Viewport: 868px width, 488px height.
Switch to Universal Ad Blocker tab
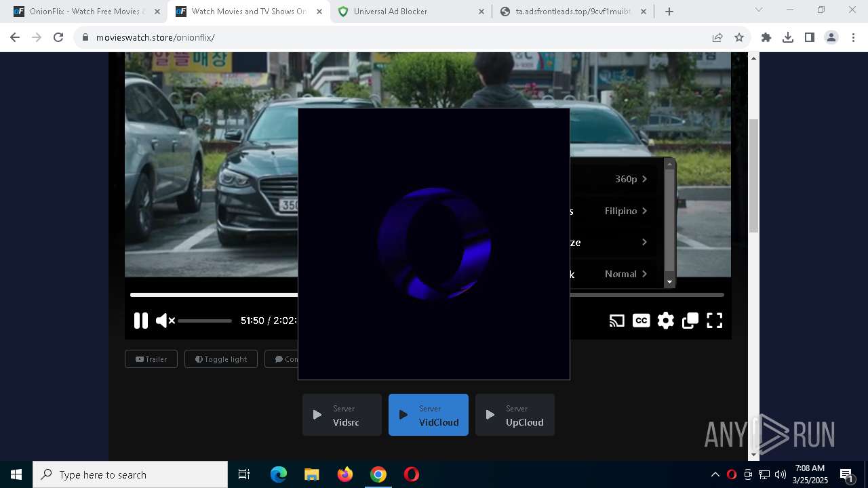pos(410,12)
